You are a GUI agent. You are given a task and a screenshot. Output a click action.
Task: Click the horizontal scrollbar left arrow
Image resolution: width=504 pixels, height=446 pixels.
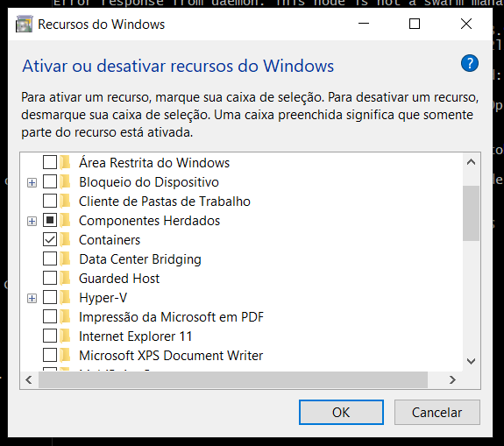tap(29, 379)
